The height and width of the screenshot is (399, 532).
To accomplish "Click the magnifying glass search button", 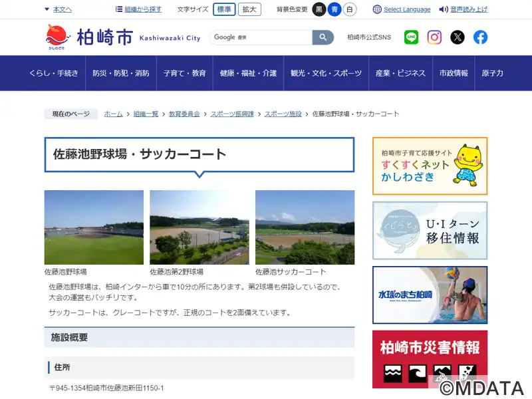I will tap(323, 37).
